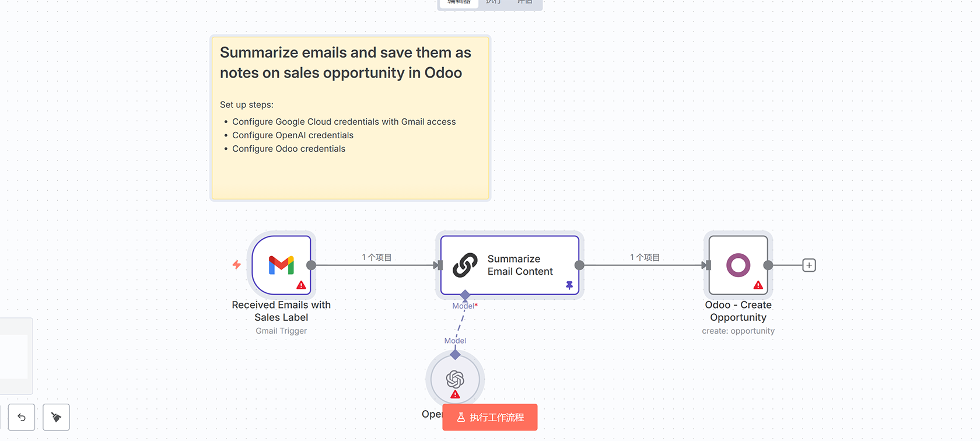
Task: Select the Gmail Trigger node icon
Action: [281, 265]
